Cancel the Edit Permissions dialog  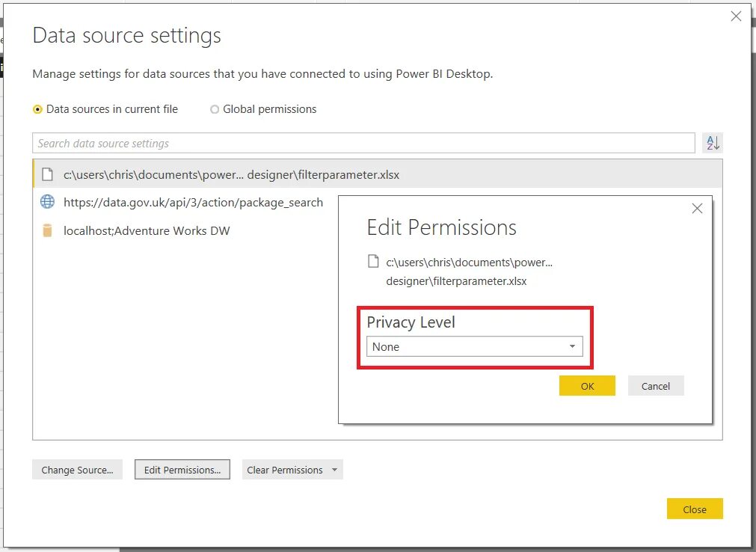pos(655,386)
